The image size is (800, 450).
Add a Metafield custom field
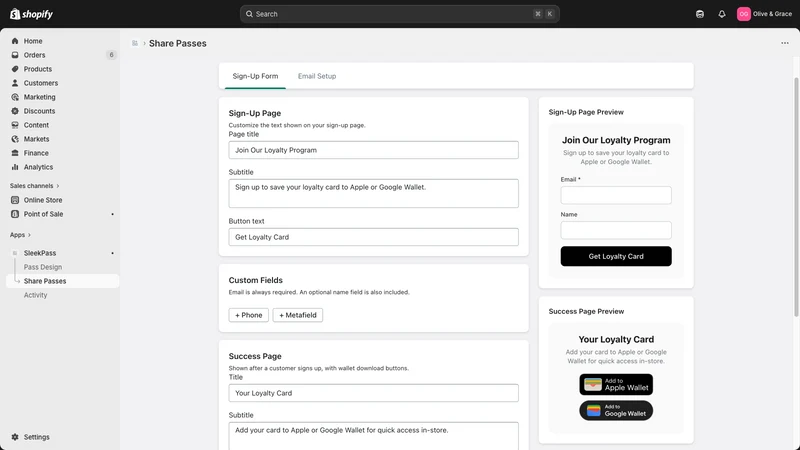click(297, 315)
